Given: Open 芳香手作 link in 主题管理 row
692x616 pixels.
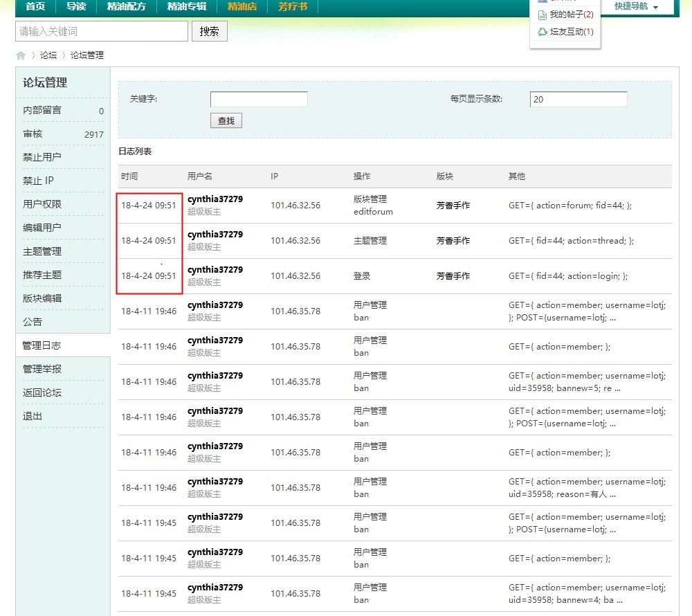Looking at the screenshot, I should [x=453, y=240].
